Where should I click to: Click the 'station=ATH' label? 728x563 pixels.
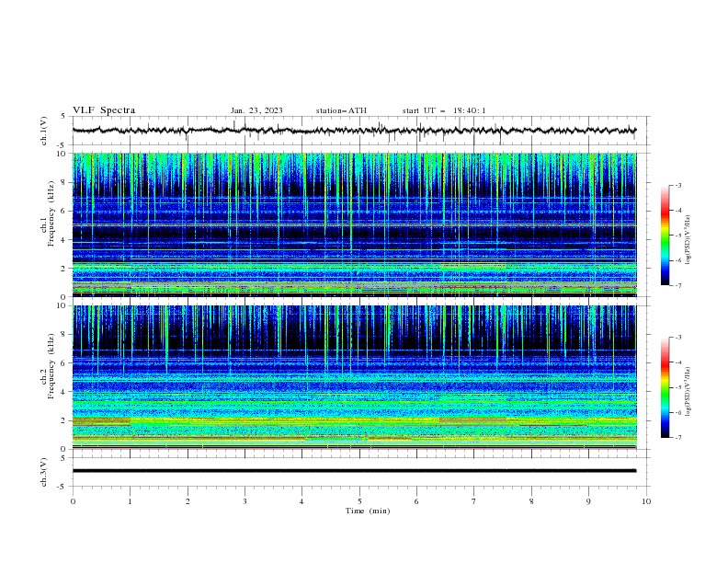pyautogui.click(x=341, y=110)
